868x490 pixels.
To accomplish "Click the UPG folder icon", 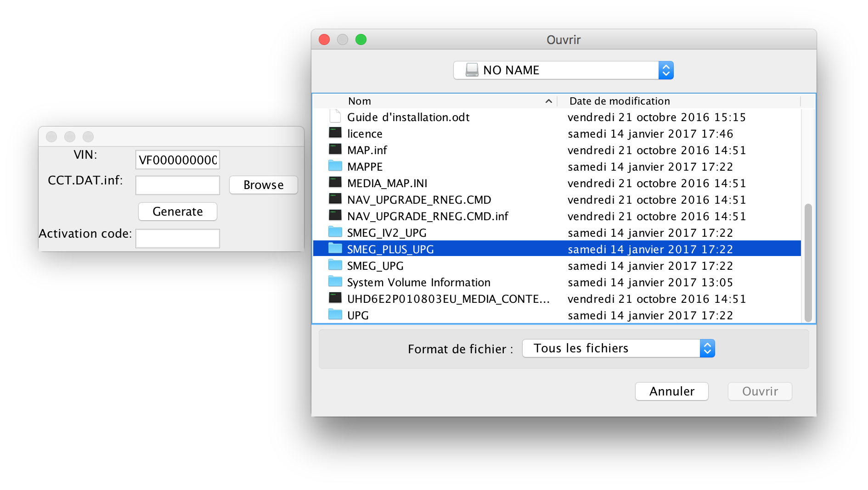I will coord(335,315).
